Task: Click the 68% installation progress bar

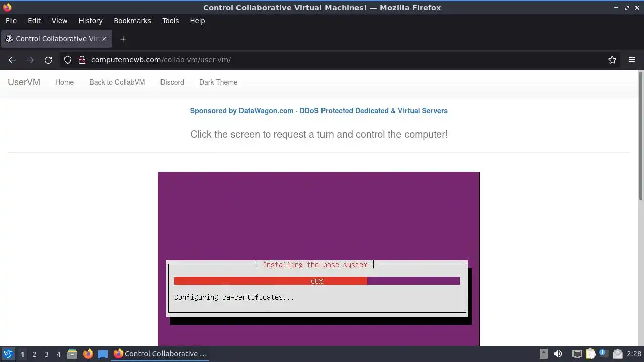Action: 317,281
